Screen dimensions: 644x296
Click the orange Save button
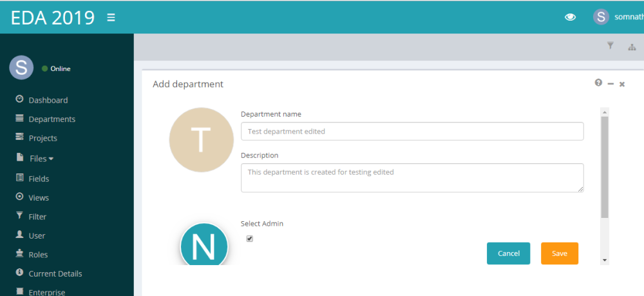point(559,253)
